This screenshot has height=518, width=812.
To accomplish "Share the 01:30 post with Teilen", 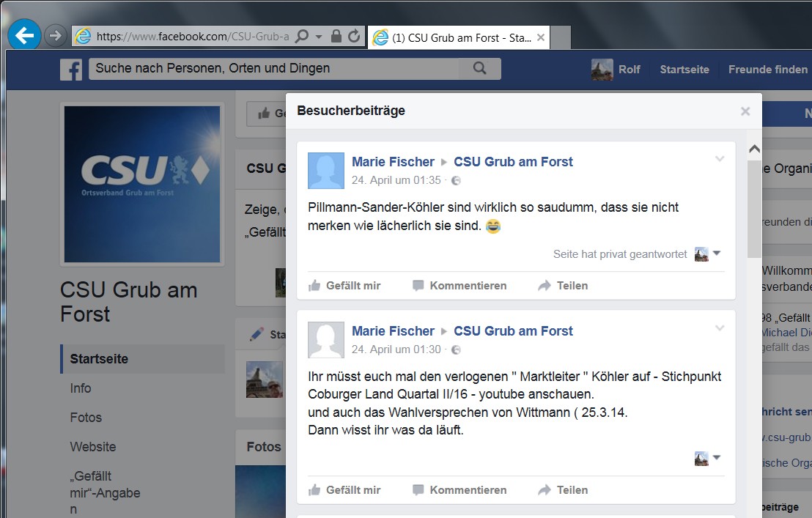I will point(563,490).
